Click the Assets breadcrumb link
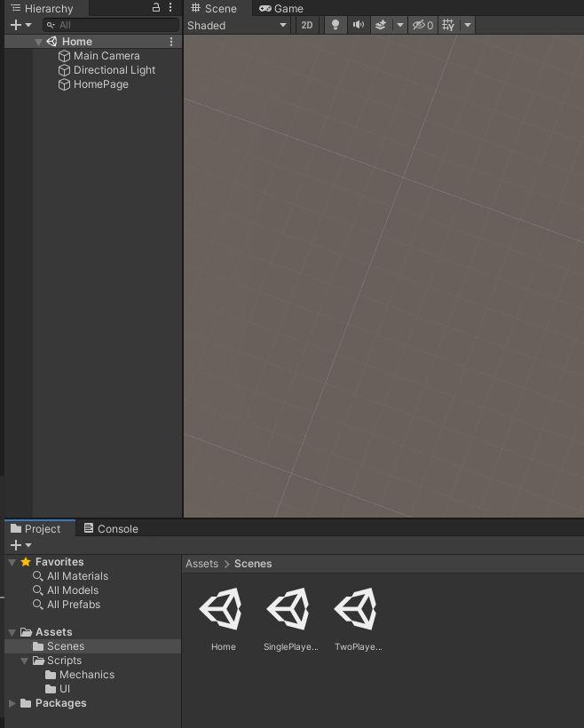 (x=201, y=564)
